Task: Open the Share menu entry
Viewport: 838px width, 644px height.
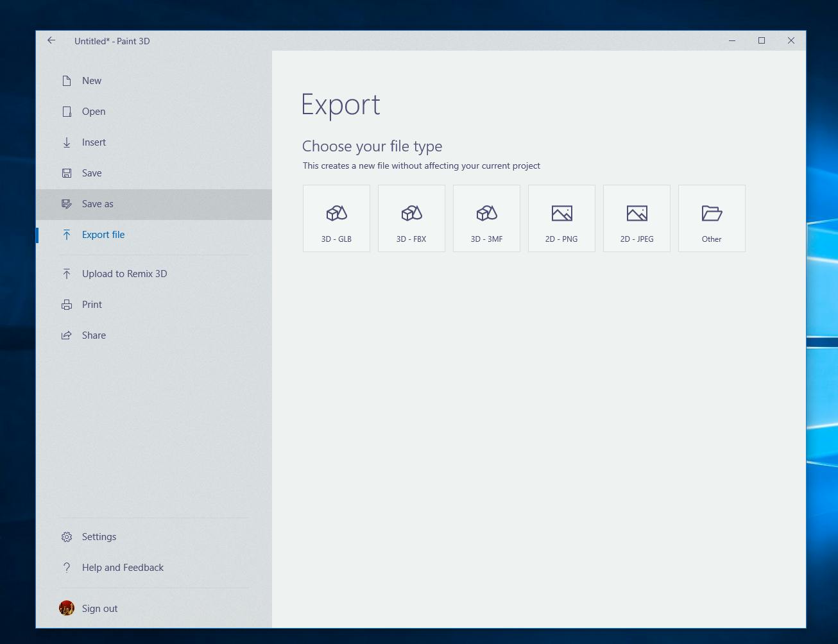Action: tap(154, 335)
